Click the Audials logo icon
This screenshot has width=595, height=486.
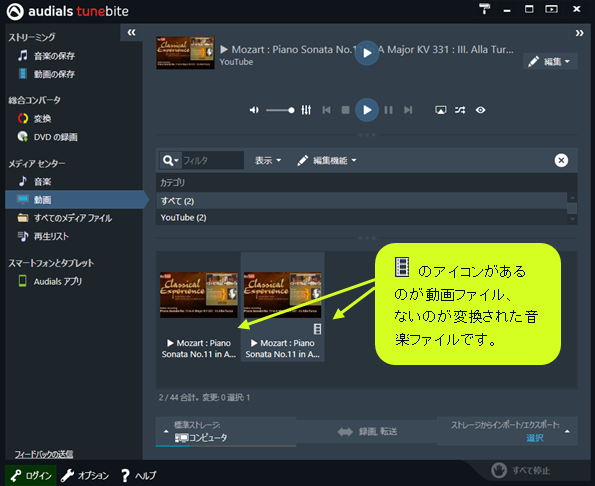coord(15,11)
